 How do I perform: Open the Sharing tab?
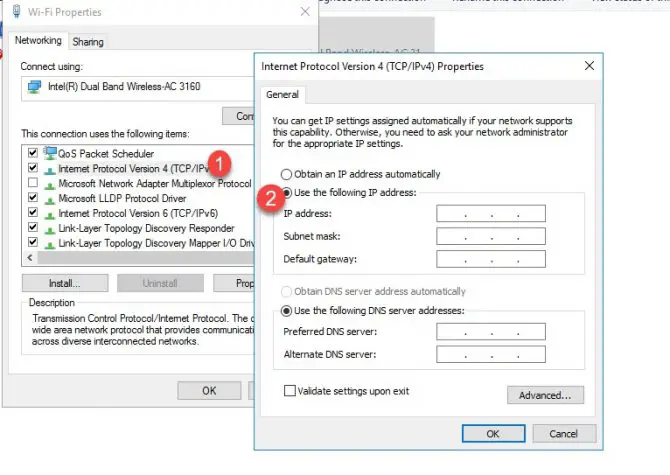tap(88, 42)
